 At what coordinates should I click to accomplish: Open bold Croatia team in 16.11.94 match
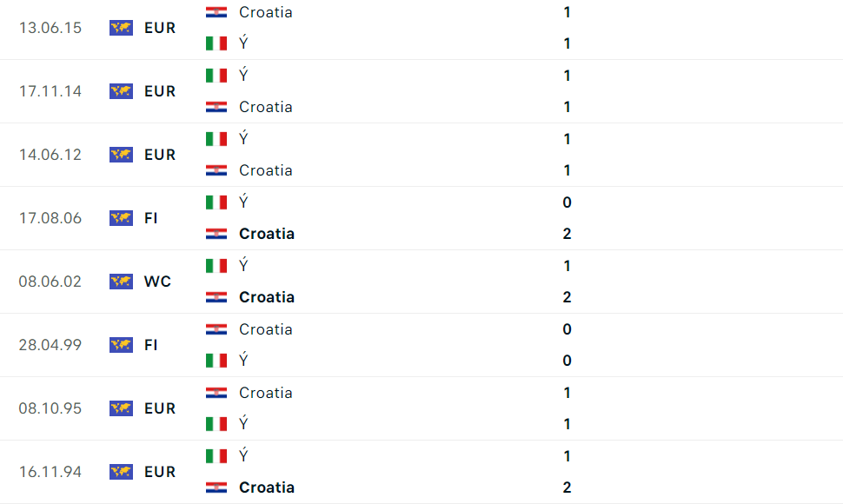[x=267, y=487]
